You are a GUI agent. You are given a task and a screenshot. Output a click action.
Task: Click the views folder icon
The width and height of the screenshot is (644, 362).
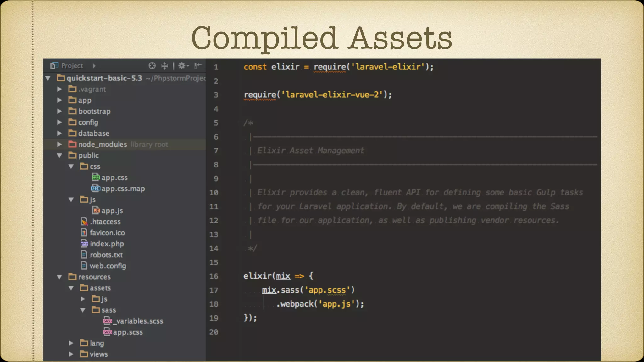[x=84, y=354]
